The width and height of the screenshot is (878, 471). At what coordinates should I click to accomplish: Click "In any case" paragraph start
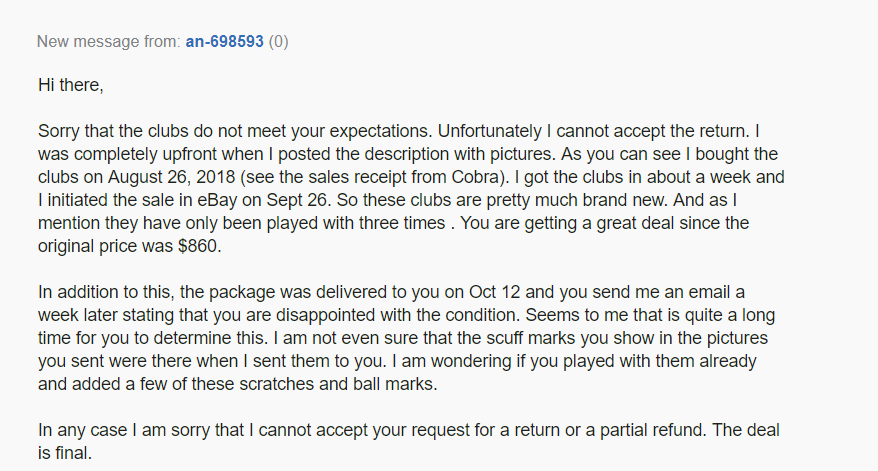[82, 430]
